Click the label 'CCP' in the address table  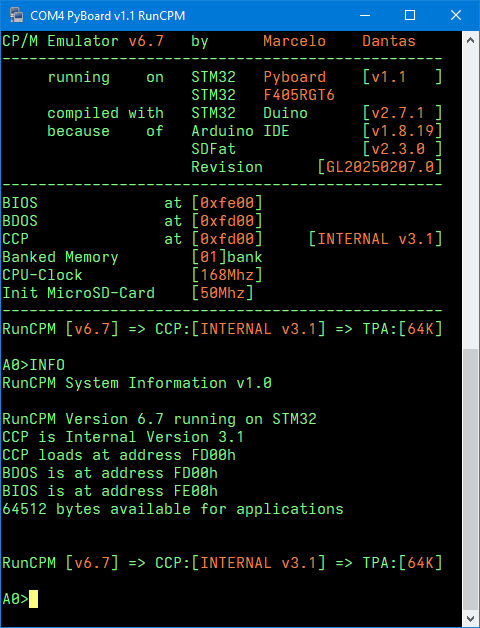[x=16, y=239]
